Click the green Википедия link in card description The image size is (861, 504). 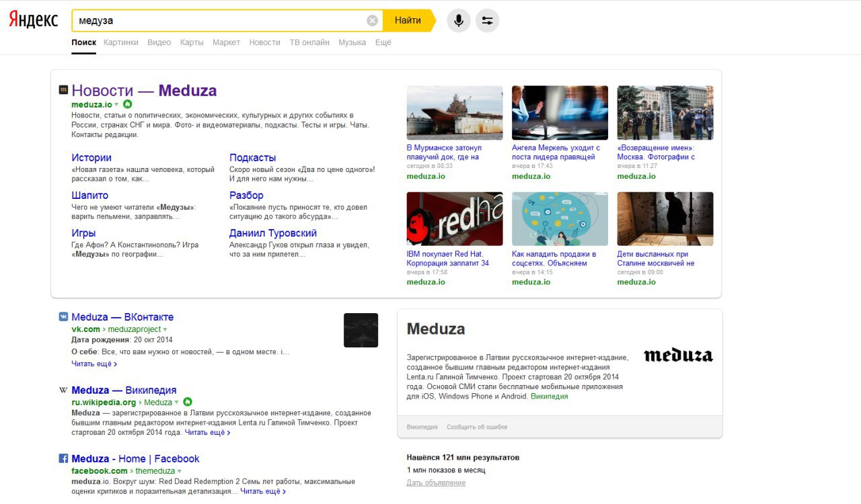pyautogui.click(x=549, y=396)
